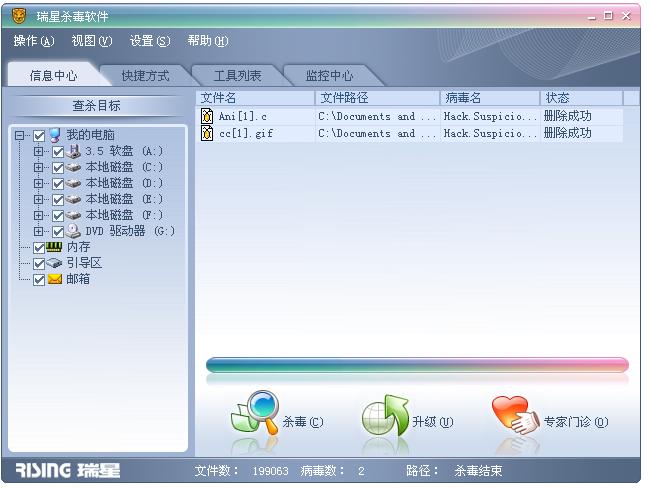Viewport: 651px width, 489px height.
Task: Open the 设置(S) menu
Action: point(150,41)
